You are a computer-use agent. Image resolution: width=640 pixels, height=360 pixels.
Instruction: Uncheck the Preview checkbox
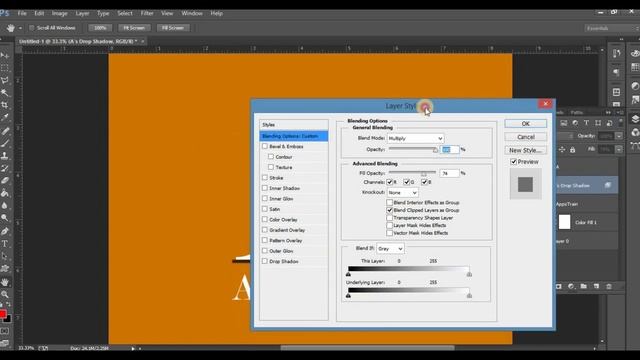[514, 162]
